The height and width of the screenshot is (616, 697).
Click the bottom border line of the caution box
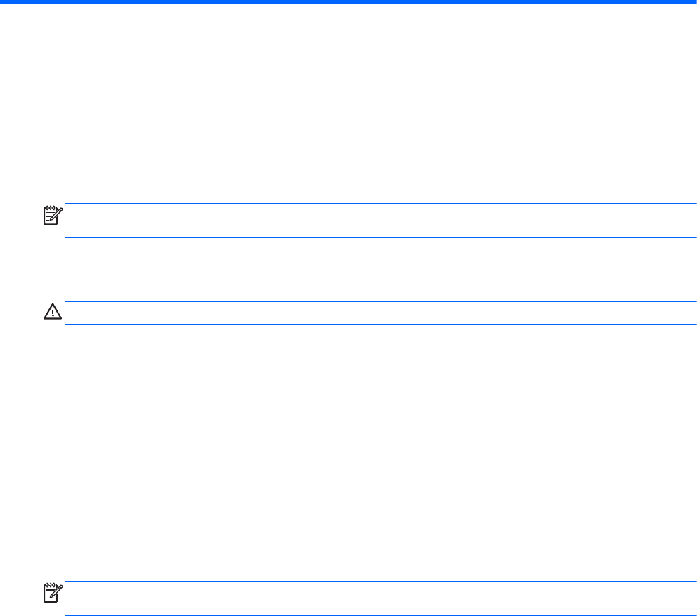(x=379, y=324)
